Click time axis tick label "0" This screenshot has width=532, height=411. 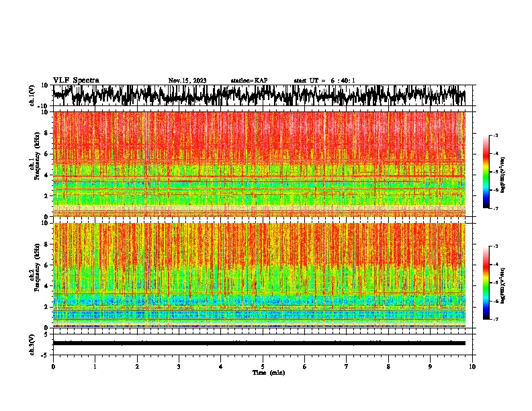[53, 367]
